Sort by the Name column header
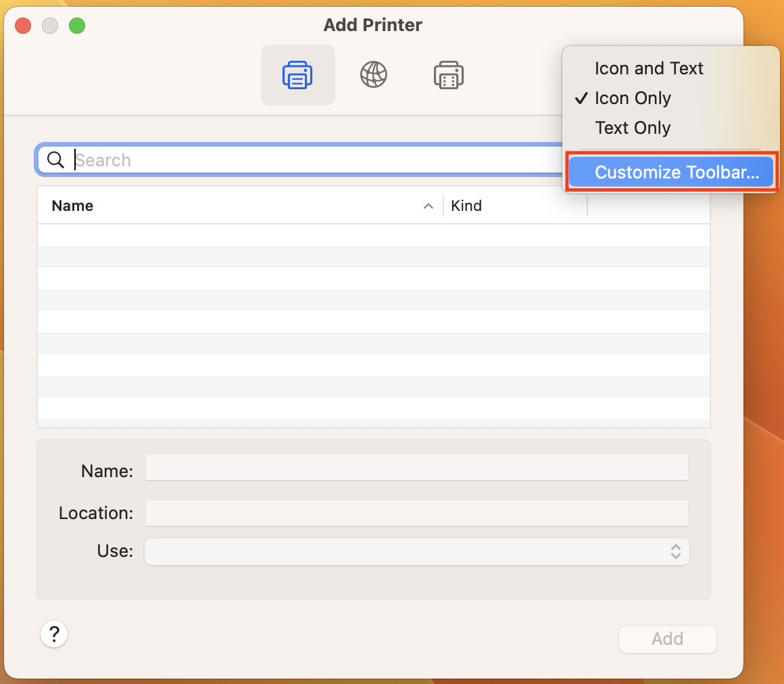784x684 pixels. coord(240,205)
